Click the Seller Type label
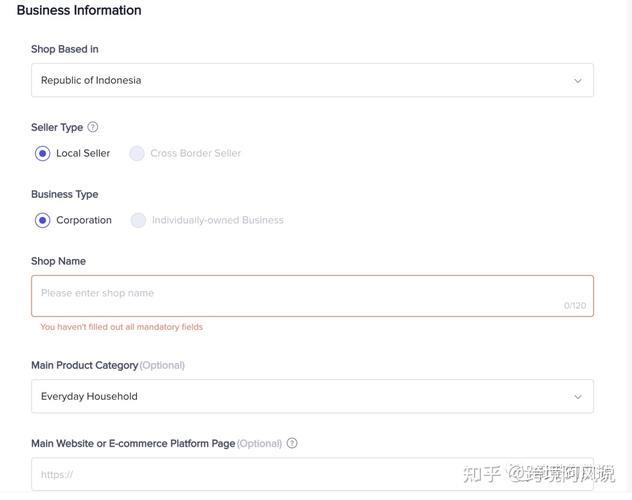The image size is (632, 500). 57,127
